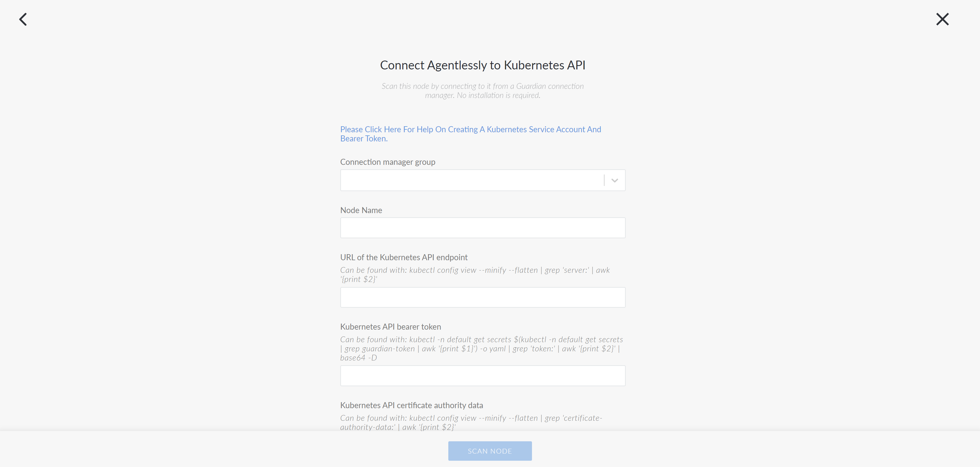Click the Kubernetes API endpoint URL field
980x467 pixels.
pyautogui.click(x=482, y=297)
